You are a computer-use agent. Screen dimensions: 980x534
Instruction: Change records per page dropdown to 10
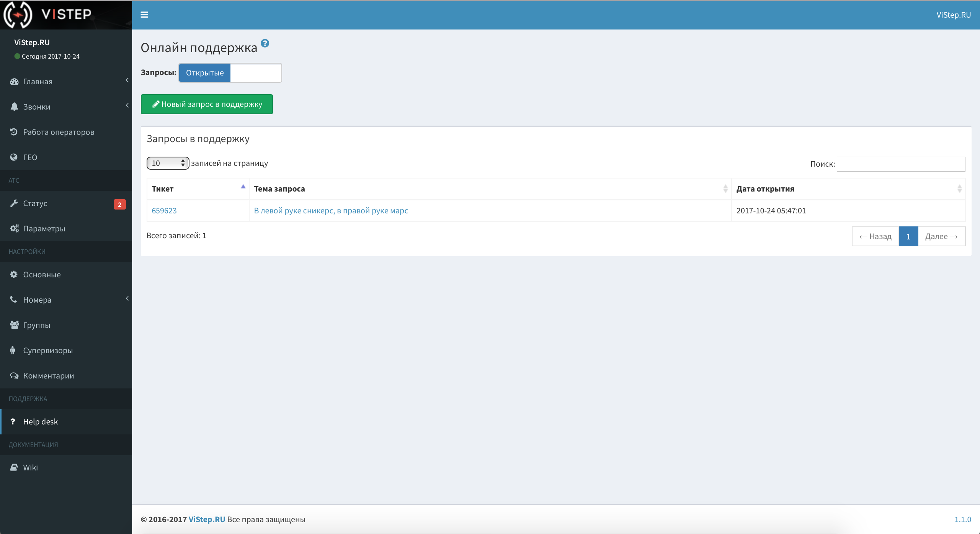pyautogui.click(x=167, y=162)
